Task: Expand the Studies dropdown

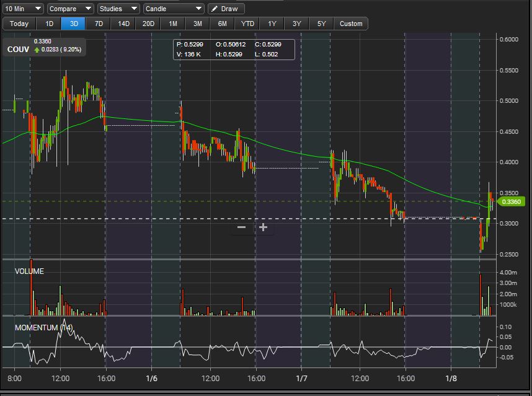Action: coord(118,9)
